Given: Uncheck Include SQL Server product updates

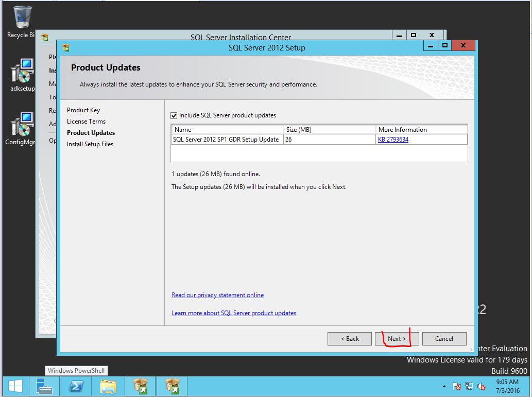Looking at the screenshot, I should pyautogui.click(x=174, y=116).
